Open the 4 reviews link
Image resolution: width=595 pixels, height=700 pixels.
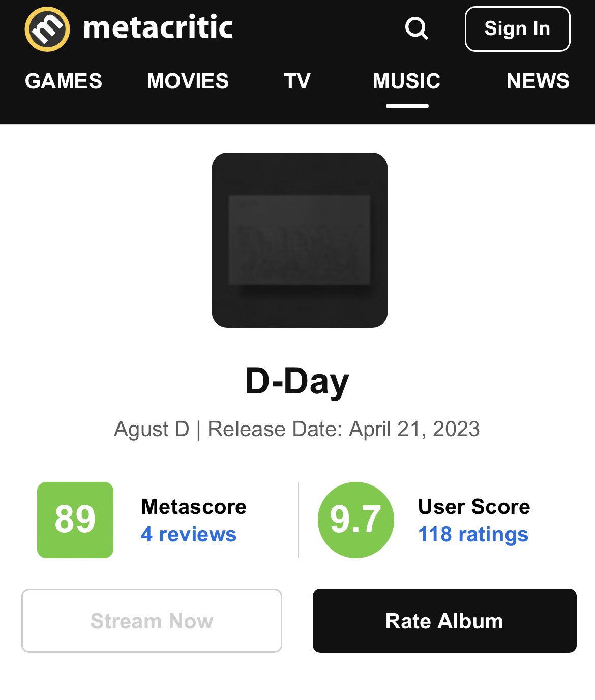189,534
